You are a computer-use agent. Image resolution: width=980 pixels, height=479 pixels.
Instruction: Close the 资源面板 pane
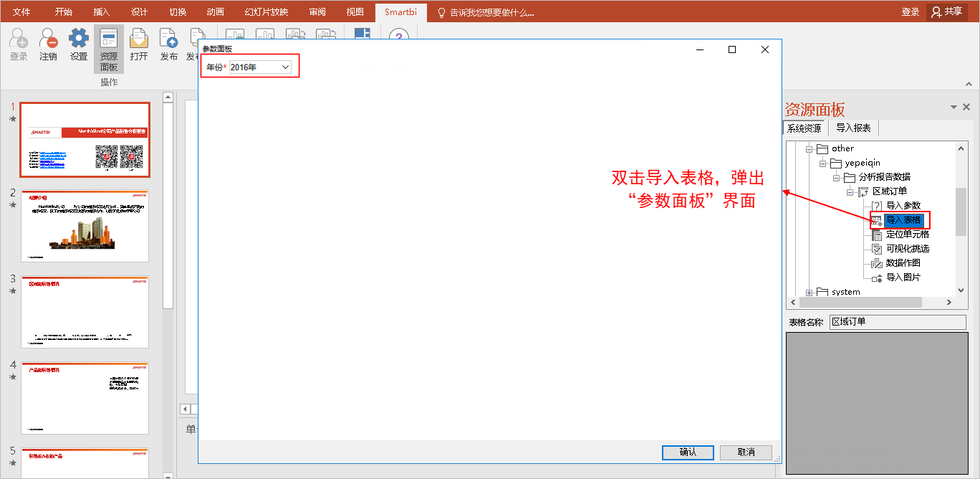pos(966,108)
